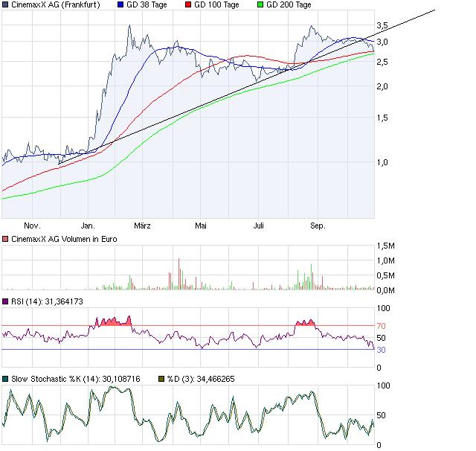This screenshot has width=476, height=451.
Task: Click the Nov. label on the time axis
Action: point(32,225)
